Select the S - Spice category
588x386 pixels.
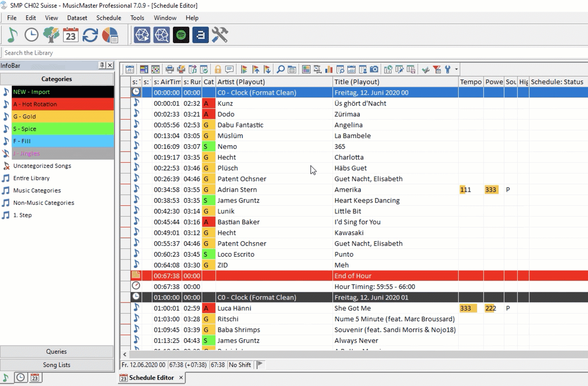63,129
